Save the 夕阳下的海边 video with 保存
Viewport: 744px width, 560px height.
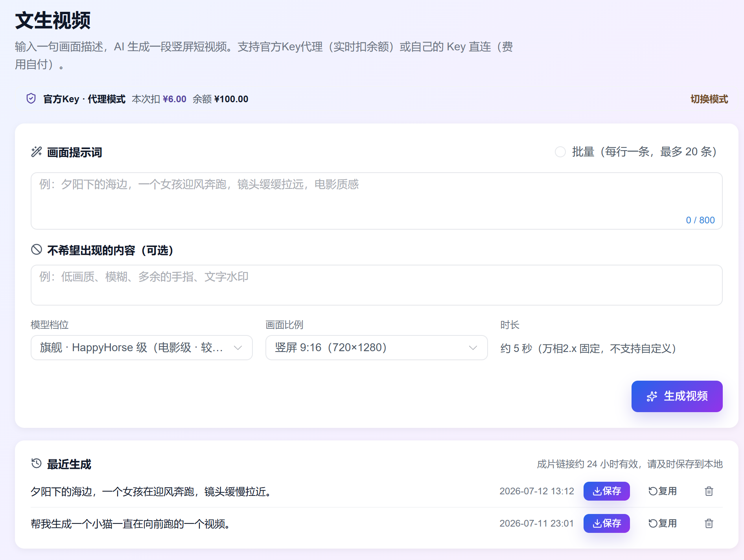click(x=606, y=491)
